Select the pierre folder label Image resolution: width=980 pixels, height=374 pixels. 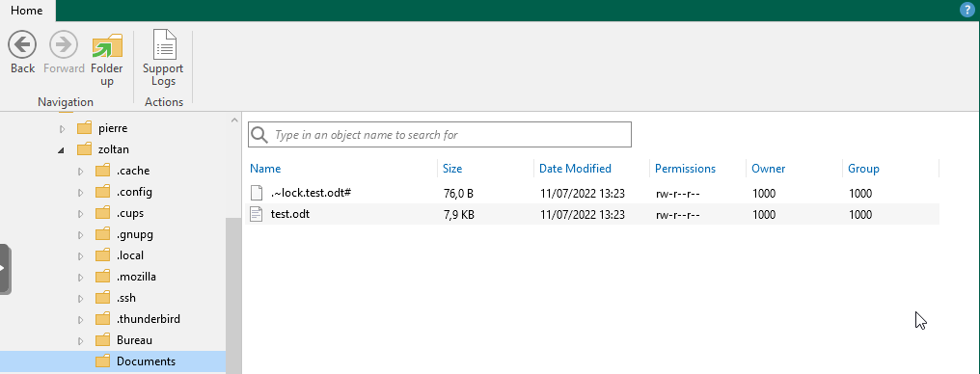pyautogui.click(x=113, y=128)
